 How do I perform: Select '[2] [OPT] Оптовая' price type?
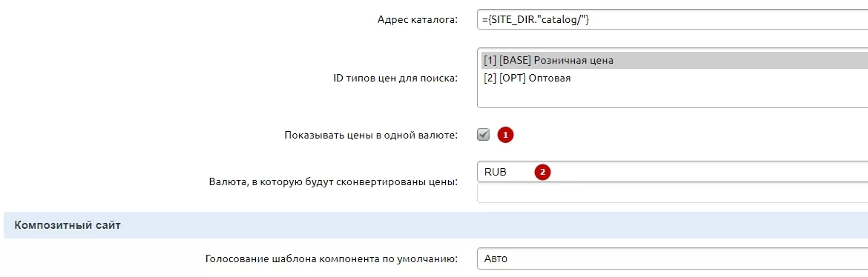(673, 78)
